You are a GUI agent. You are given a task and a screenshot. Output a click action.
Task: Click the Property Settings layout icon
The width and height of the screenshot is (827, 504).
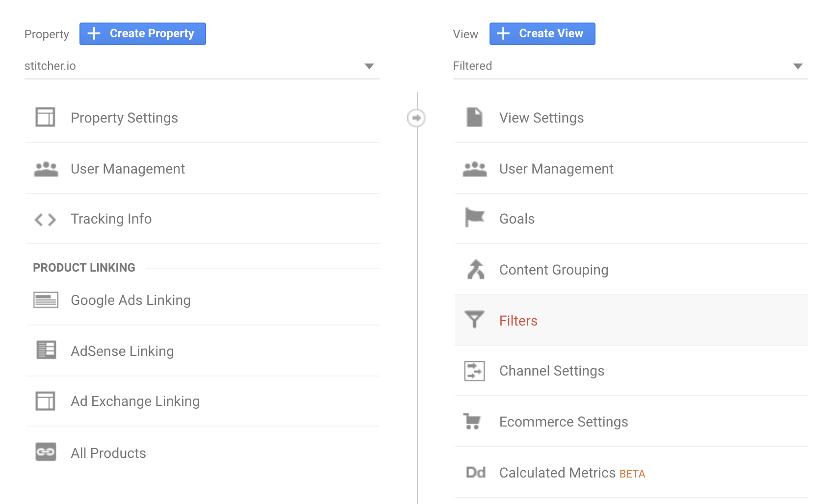(45, 117)
